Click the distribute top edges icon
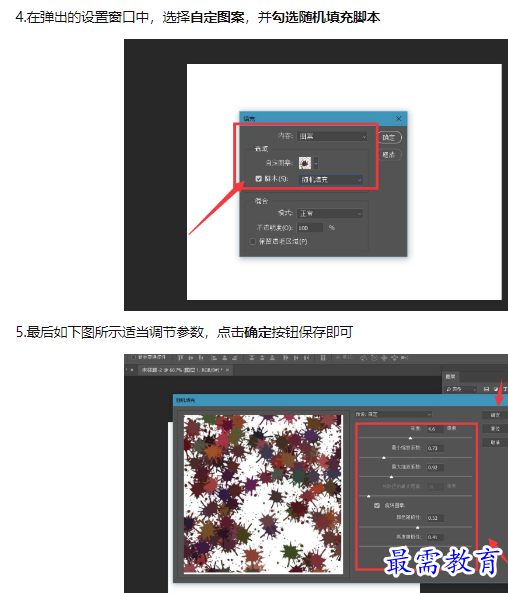 (252, 357)
